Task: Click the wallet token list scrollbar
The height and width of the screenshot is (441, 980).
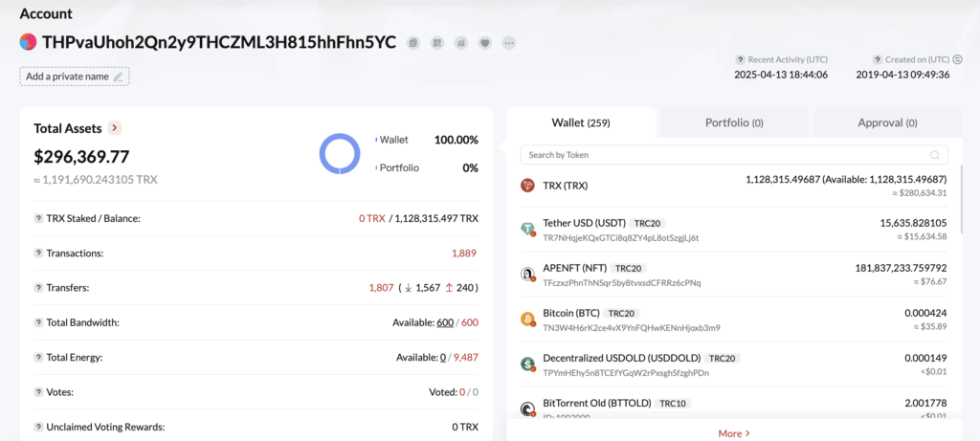Action: [961, 200]
